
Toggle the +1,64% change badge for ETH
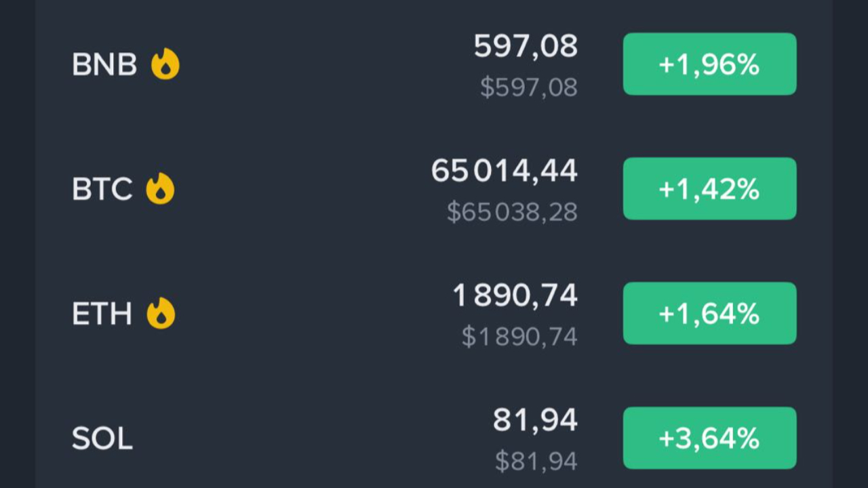(709, 313)
